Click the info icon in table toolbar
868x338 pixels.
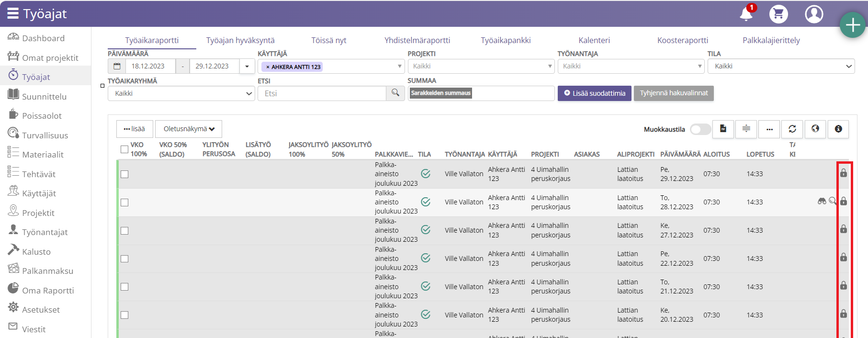[x=838, y=129]
